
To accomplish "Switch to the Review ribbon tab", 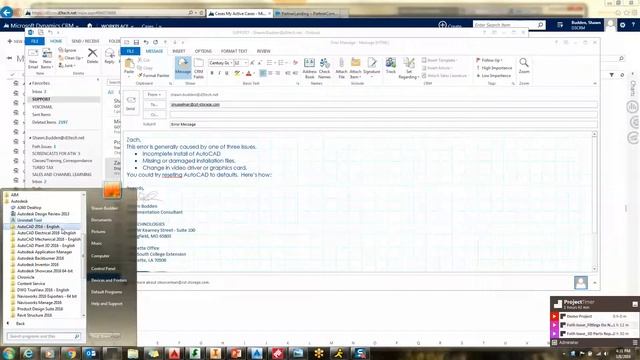I will coord(263,51).
